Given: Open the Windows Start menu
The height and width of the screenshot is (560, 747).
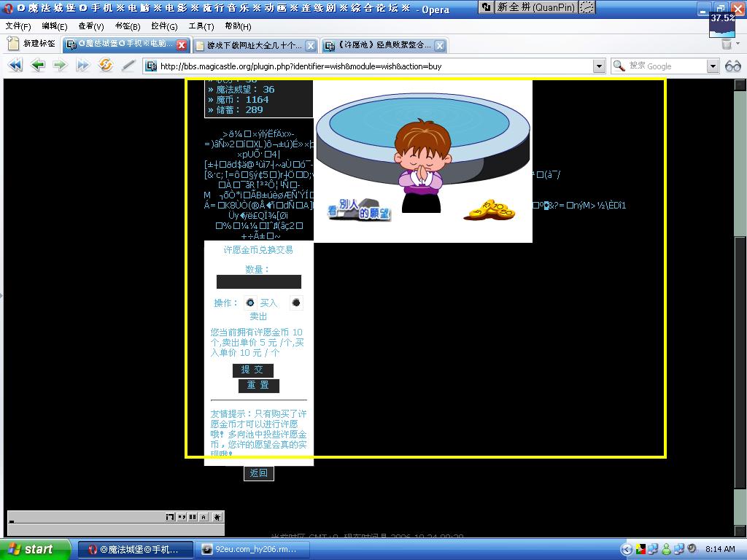Looking at the screenshot, I should click(35, 549).
